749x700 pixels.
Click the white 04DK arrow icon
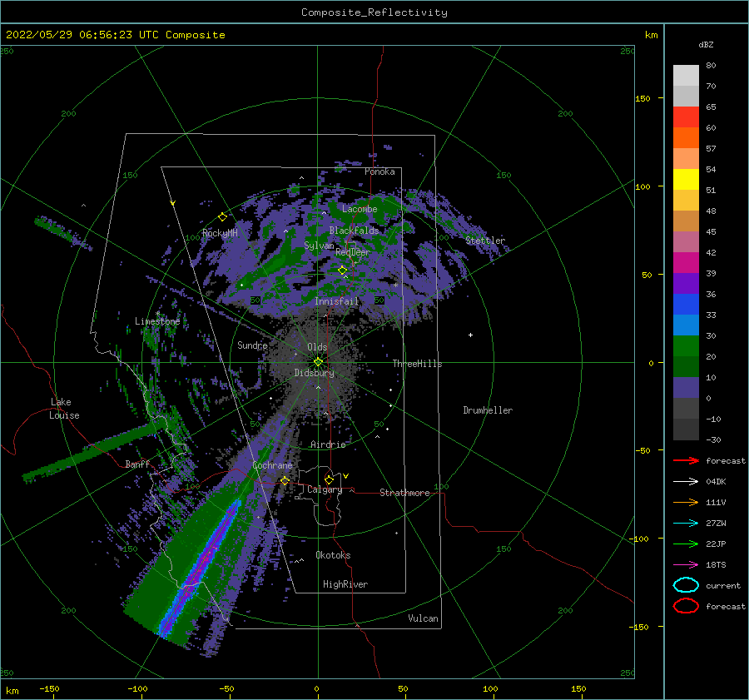(686, 481)
